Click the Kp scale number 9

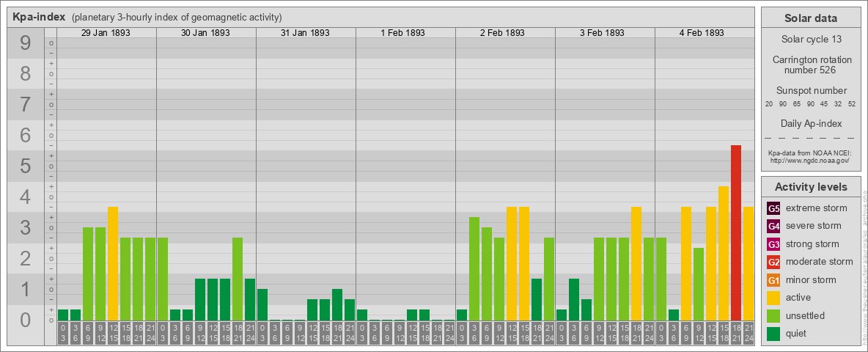(26, 43)
